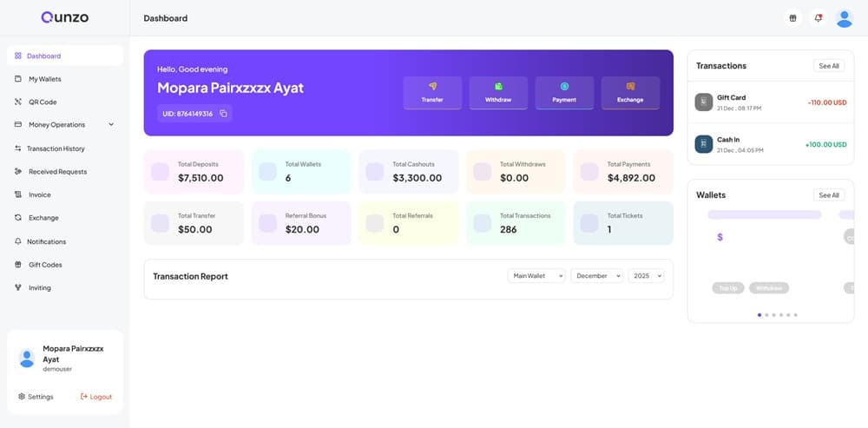Go to My Wallets in sidebar
868x428 pixels.
click(x=44, y=79)
